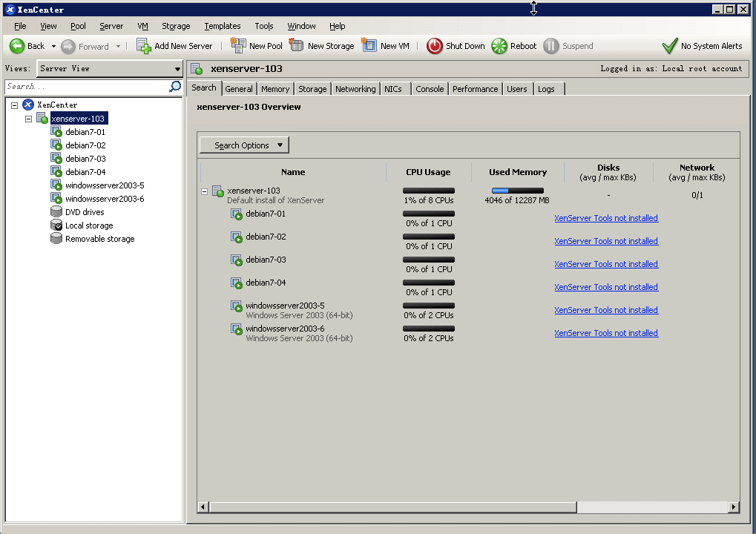The image size is (756, 534).
Task: Click the New Pool icon
Action: click(238, 46)
